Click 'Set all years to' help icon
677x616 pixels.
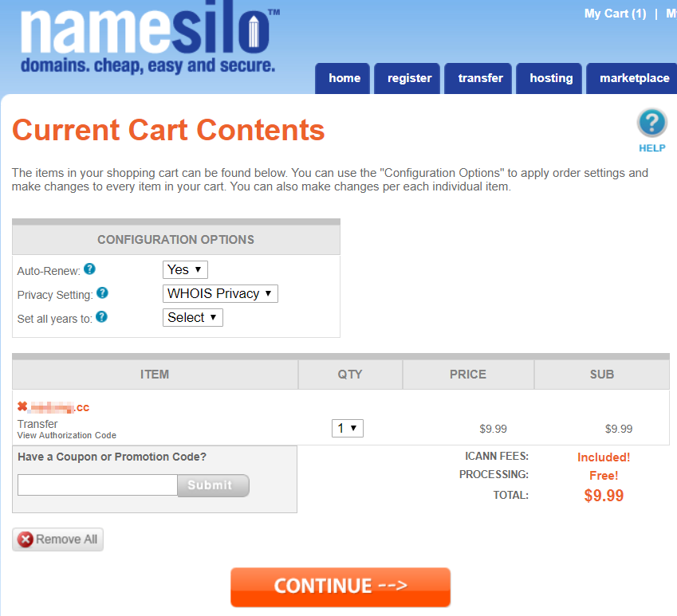pos(101,317)
